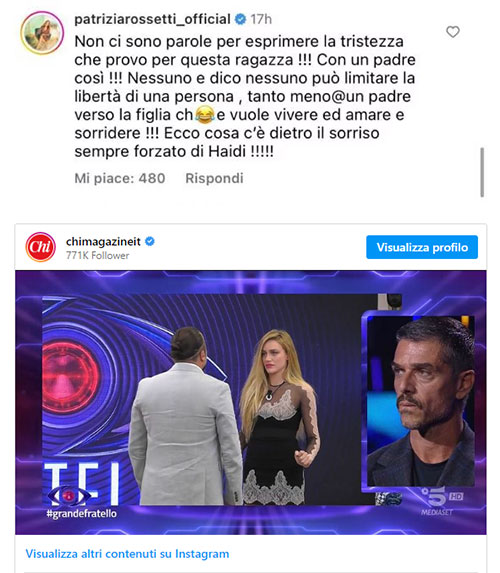The image size is (500, 573).
Task: Open the Chi magazine logo avatar
Action: (x=41, y=247)
